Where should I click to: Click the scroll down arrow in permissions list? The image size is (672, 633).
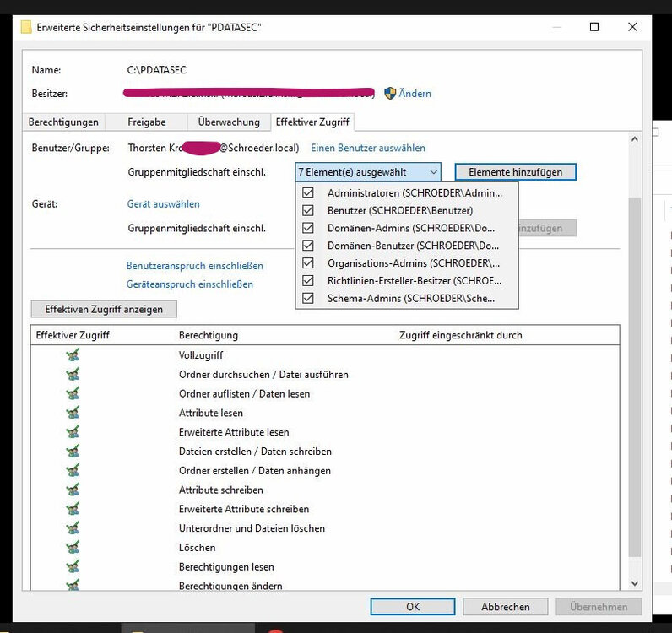click(635, 583)
